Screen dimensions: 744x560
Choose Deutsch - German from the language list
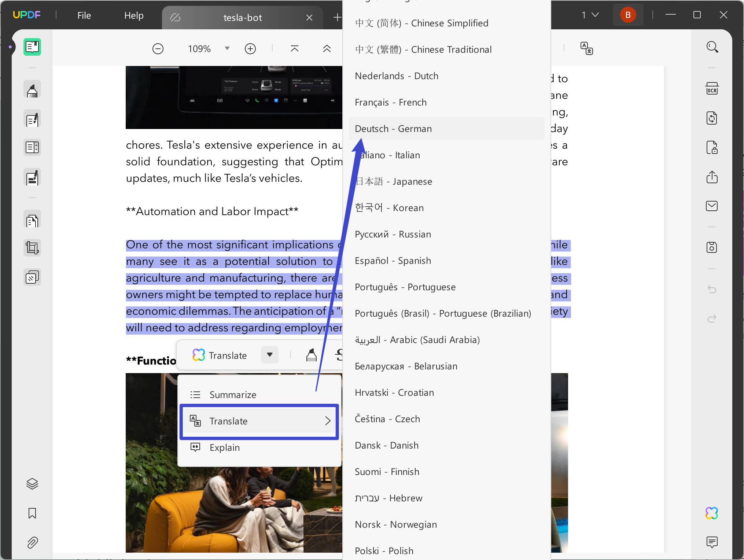[393, 128]
